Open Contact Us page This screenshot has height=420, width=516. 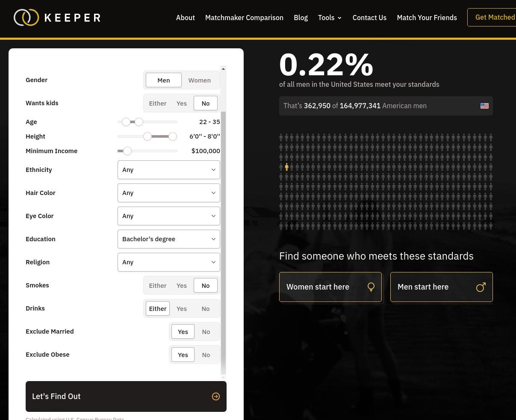(x=369, y=18)
